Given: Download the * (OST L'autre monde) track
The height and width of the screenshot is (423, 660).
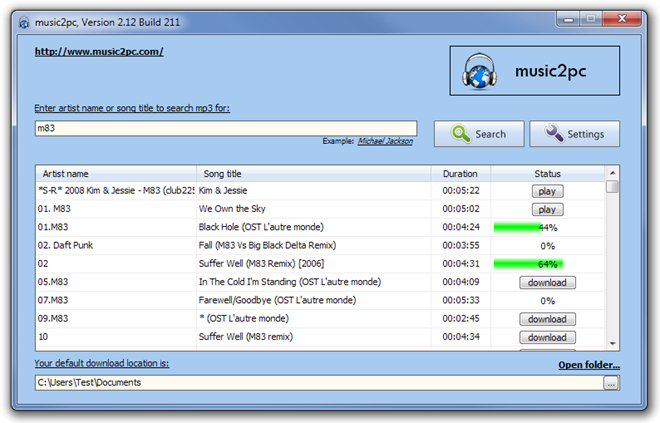Looking at the screenshot, I should pos(547,319).
